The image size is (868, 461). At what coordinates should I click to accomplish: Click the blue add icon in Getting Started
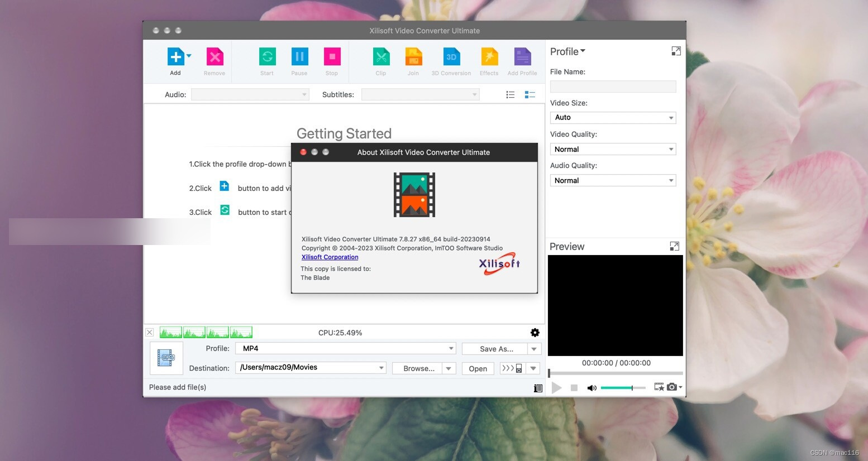pyautogui.click(x=224, y=186)
